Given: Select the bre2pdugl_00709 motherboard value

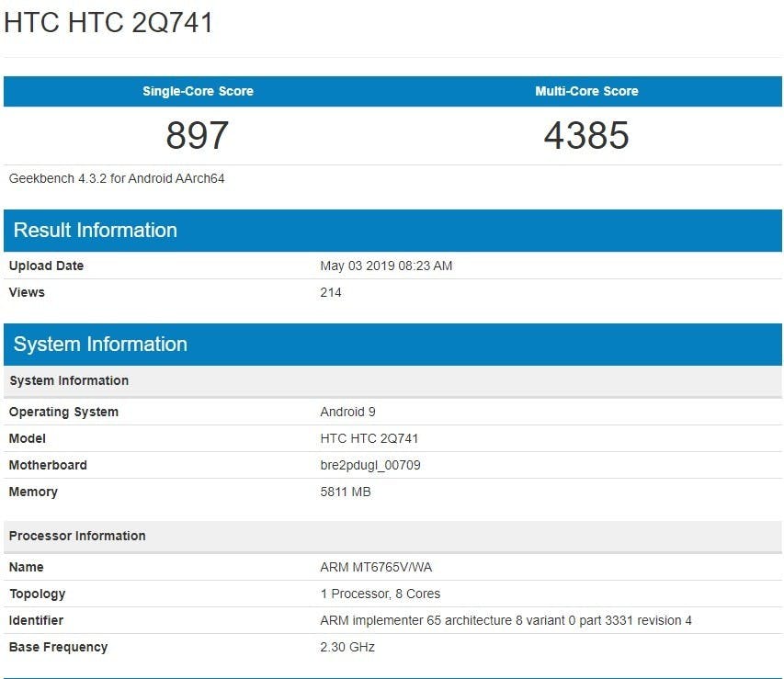Looking at the screenshot, I should (x=370, y=466).
